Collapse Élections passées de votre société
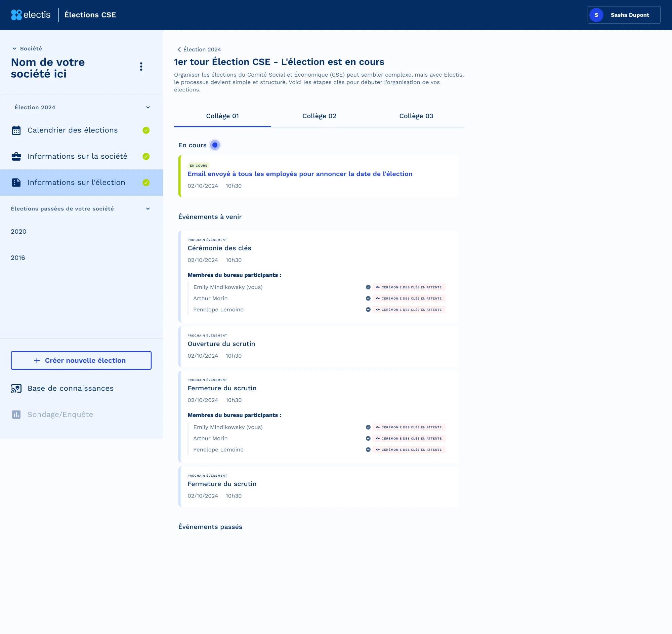 click(148, 209)
